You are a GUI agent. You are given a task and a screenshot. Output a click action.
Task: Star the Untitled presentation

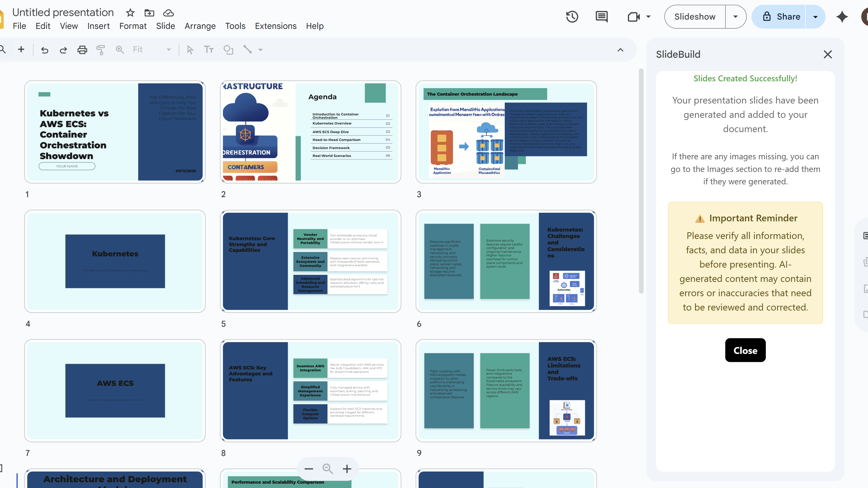tap(130, 13)
